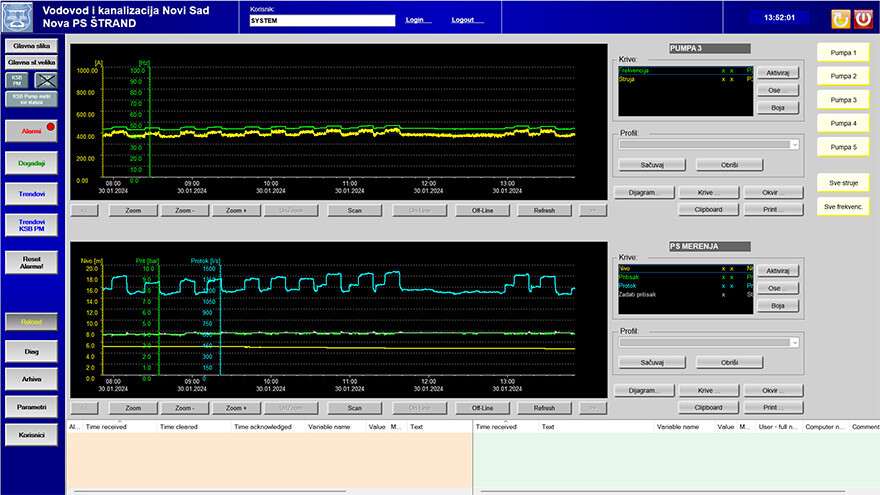Open the Profil dropdown under PS MERENJA

pos(708,342)
